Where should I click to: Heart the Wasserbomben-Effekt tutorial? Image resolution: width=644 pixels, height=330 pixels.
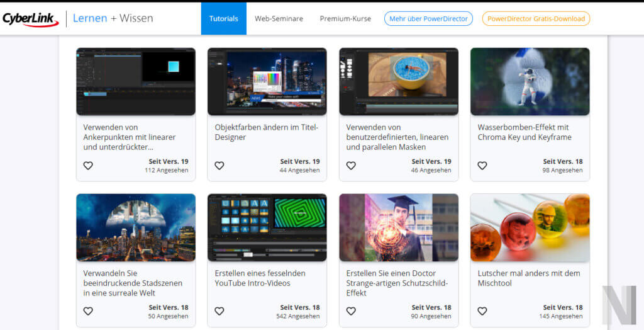[x=482, y=166]
